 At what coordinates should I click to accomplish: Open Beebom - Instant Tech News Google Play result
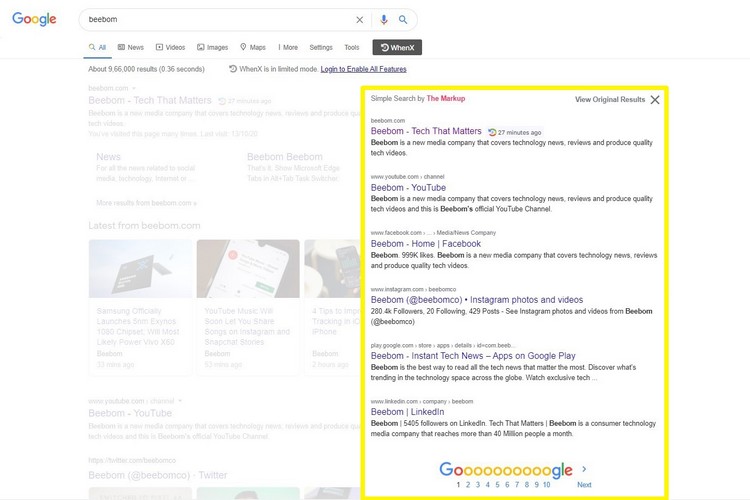pyautogui.click(x=473, y=356)
